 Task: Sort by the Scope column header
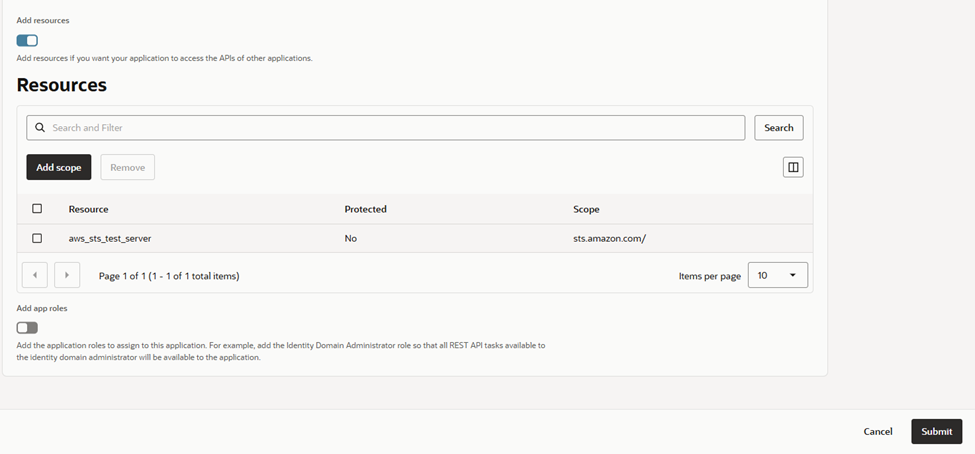coord(586,209)
